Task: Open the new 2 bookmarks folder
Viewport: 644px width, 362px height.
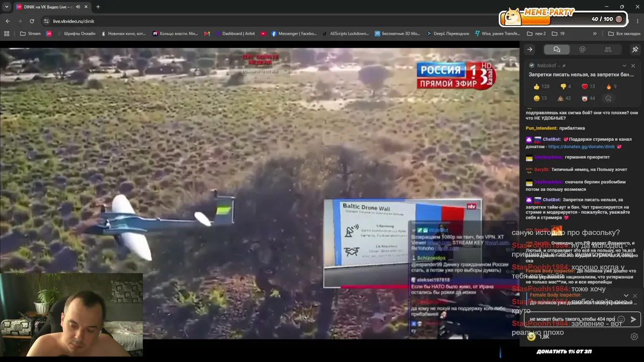Action: [x=536, y=34]
